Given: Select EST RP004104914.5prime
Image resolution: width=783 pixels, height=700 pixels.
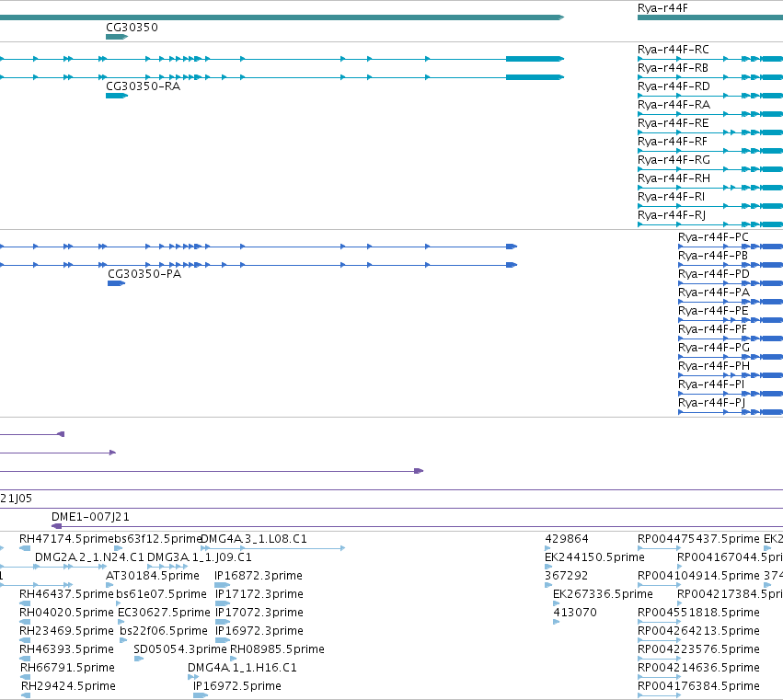Looking at the screenshot, I should click(x=698, y=576).
